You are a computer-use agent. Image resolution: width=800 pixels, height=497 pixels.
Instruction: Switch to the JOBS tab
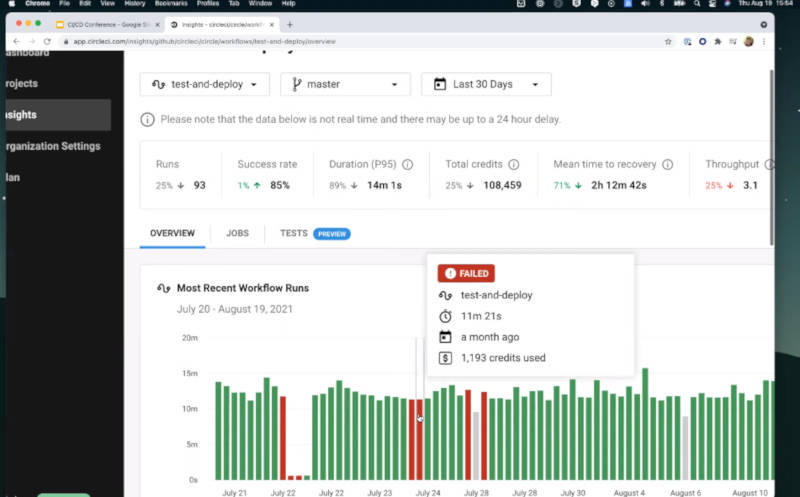(238, 233)
